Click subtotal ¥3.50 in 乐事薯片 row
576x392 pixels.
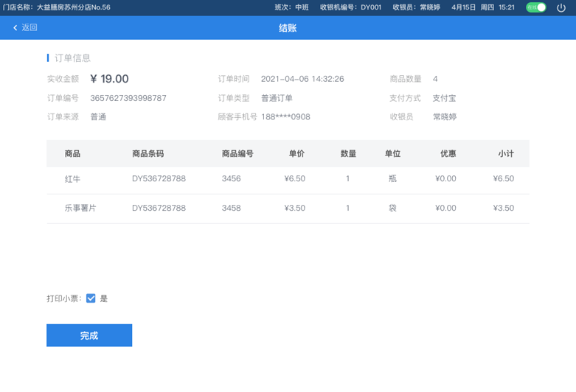click(x=503, y=208)
